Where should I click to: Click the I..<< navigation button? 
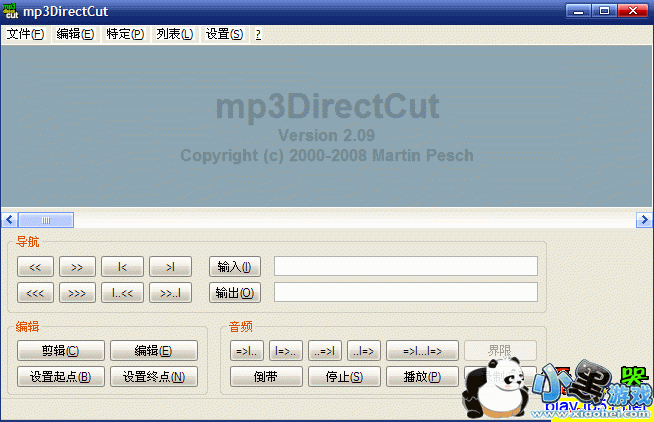point(122,293)
